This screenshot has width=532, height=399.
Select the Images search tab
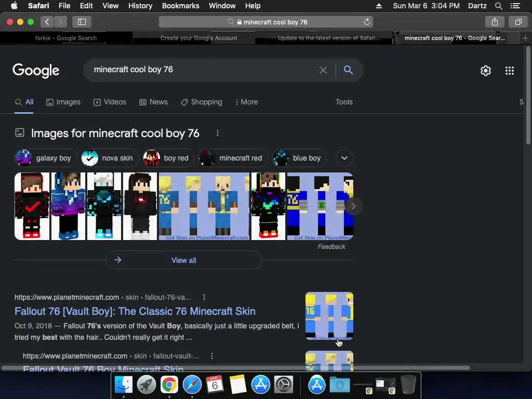63,102
